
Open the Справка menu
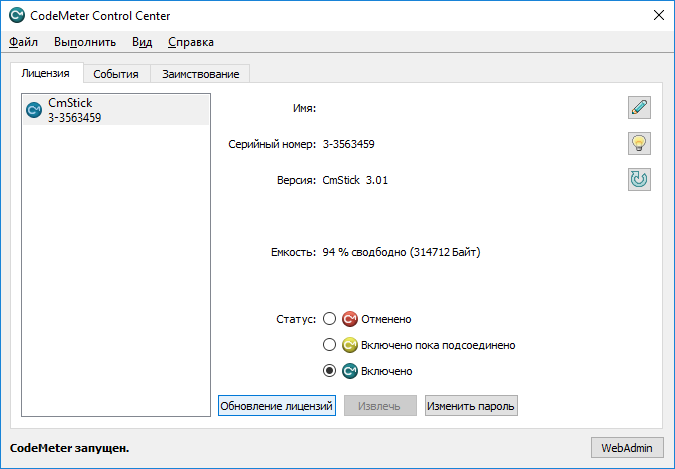pyautogui.click(x=190, y=42)
